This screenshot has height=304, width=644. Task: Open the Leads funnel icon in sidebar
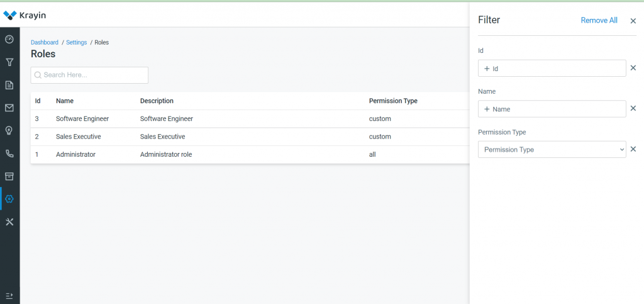(x=9, y=62)
